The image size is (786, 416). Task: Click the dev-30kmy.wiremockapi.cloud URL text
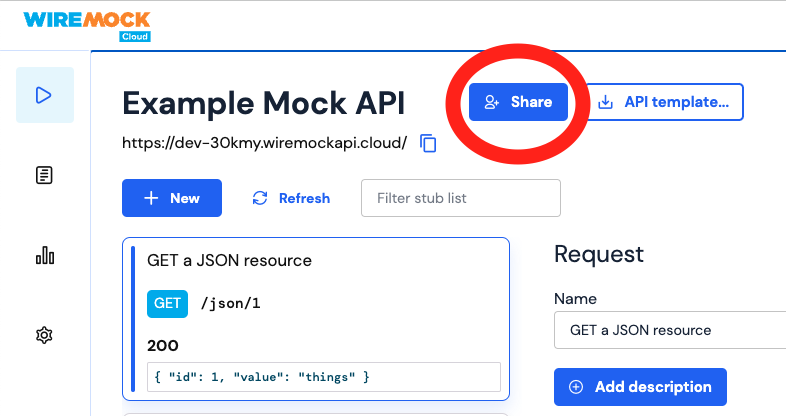[265, 143]
